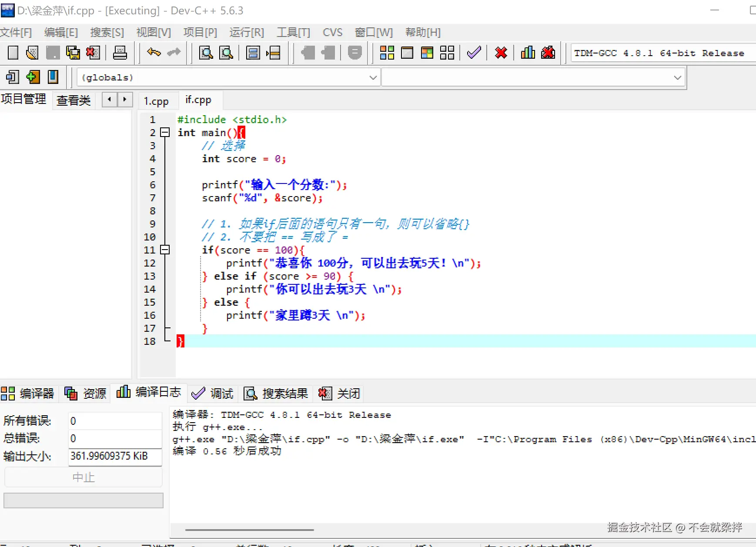756x547 pixels.
Task: Open the 帮助[H] menu
Action: pos(423,32)
